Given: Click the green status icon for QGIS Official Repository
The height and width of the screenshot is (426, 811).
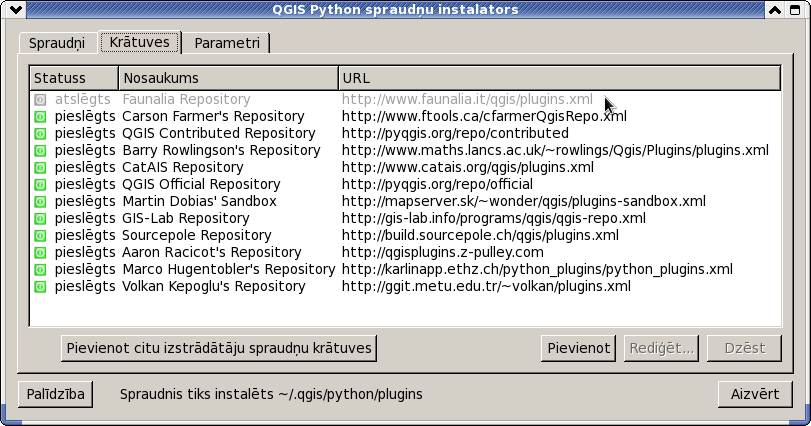Looking at the screenshot, I should [40, 185].
